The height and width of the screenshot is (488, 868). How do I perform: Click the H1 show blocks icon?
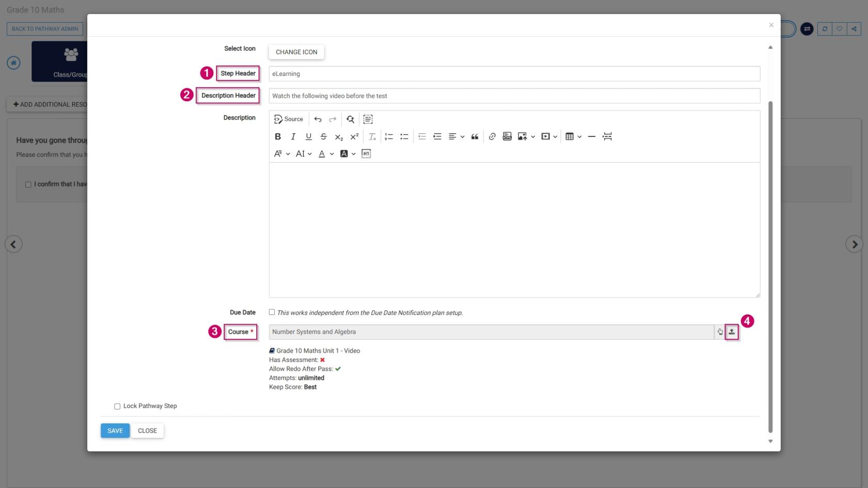366,154
